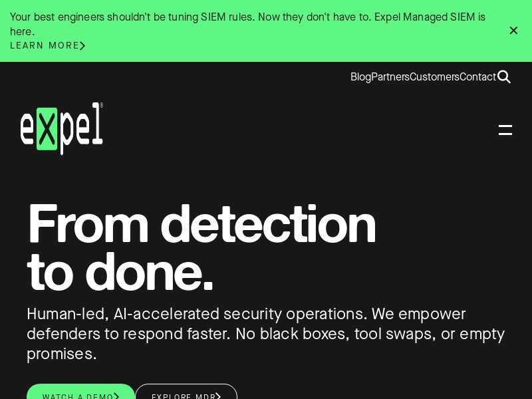Click the arrow on Watch a Demo
Screen dimensions: 532x399
coord(117,396)
